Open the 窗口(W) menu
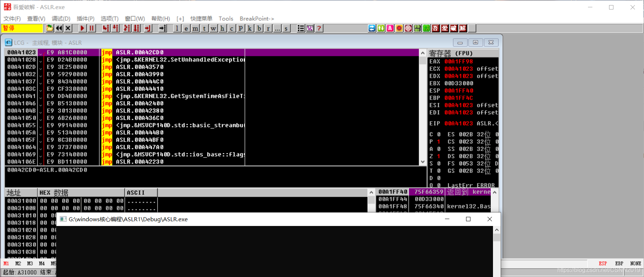 pyautogui.click(x=135, y=19)
